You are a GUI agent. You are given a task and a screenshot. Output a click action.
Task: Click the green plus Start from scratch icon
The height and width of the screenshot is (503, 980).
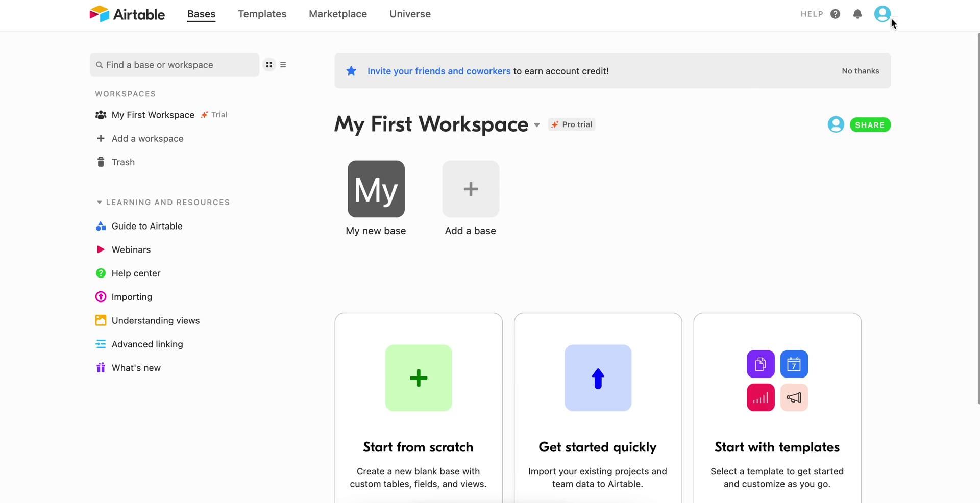[x=419, y=378]
